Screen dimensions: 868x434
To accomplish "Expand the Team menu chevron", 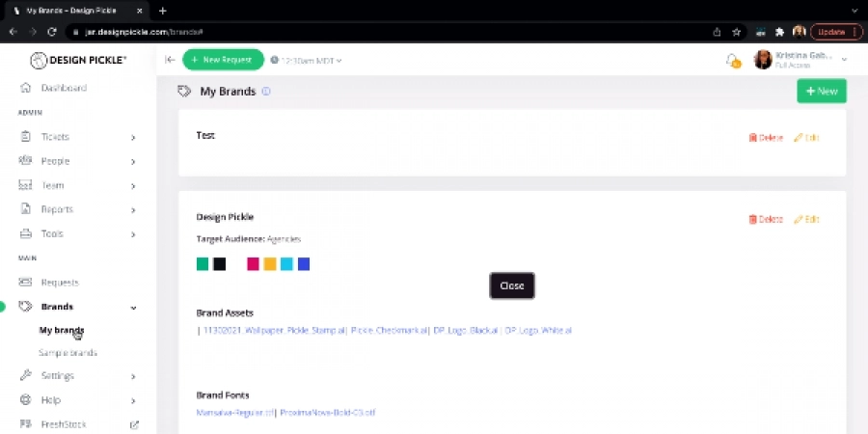I will [x=133, y=186].
